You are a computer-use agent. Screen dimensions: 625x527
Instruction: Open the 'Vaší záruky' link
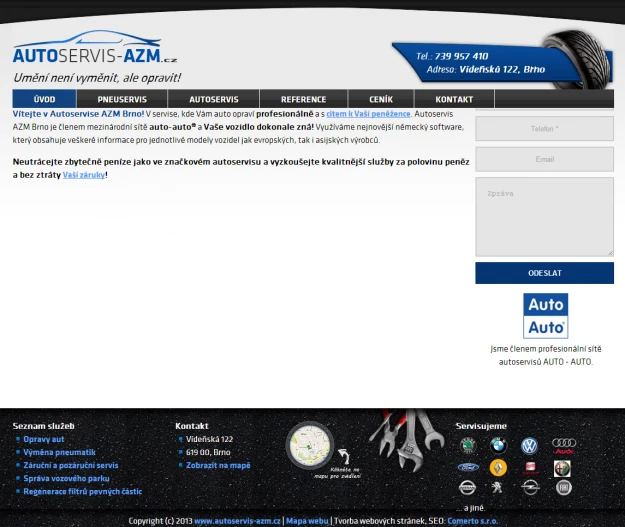click(x=84, y=175)
